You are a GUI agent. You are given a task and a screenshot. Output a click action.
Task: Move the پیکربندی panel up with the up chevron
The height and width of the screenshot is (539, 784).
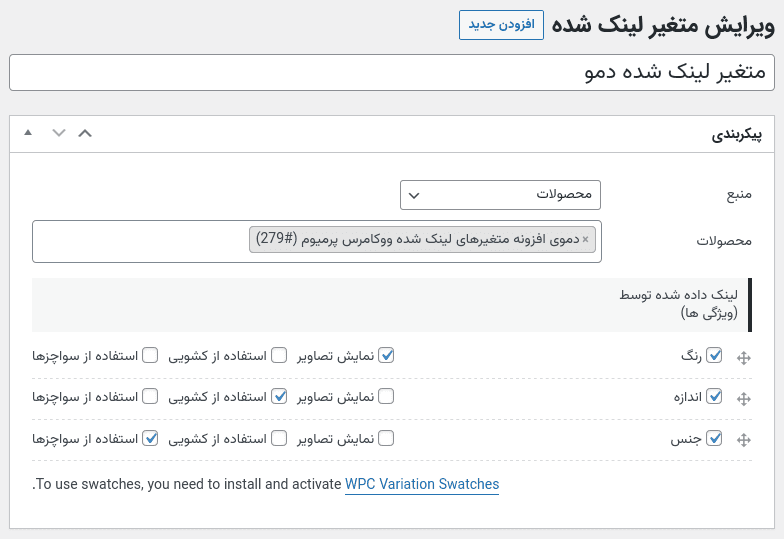85,133
